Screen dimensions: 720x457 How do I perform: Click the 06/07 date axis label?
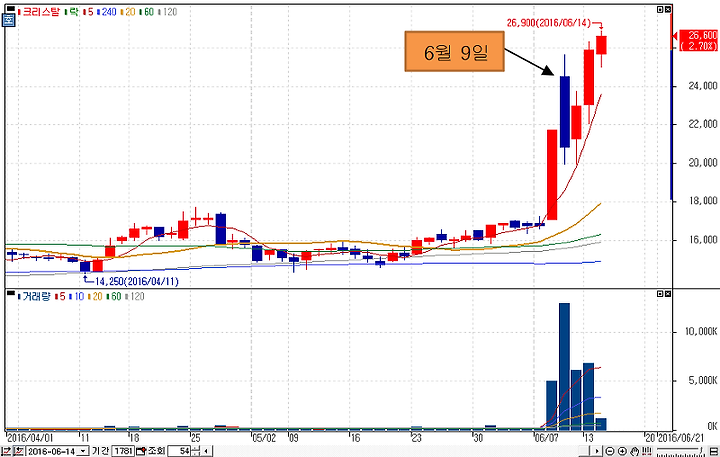(547, 437)
